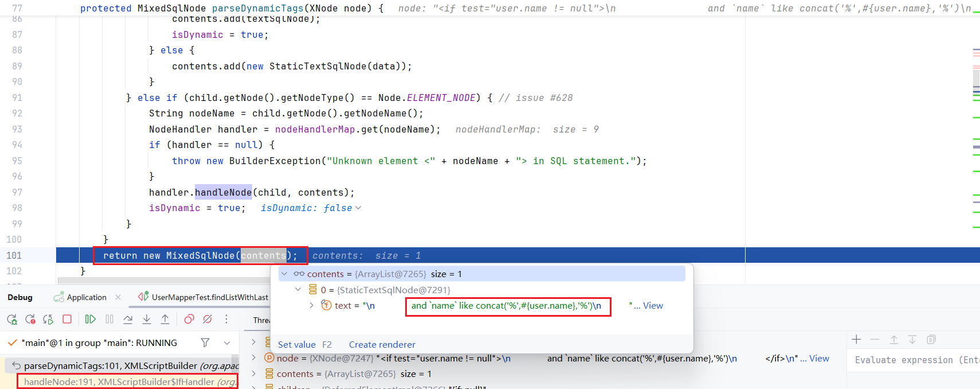Screen dimensions: 980x389
Task: Step into the method call
Action: [147, 319]
